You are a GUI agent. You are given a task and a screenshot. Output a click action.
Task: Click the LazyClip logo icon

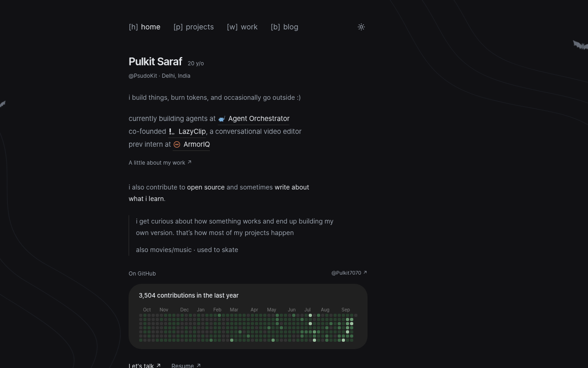(172, 132)
